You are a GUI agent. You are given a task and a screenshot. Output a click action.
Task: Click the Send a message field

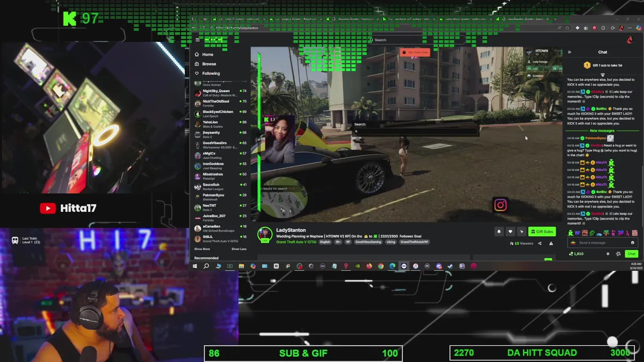coord(603,243)
